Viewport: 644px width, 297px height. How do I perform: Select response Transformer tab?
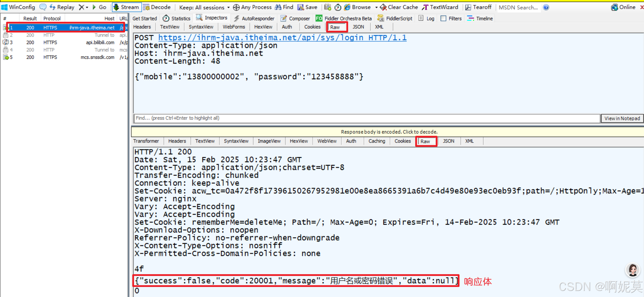(146, 141)
